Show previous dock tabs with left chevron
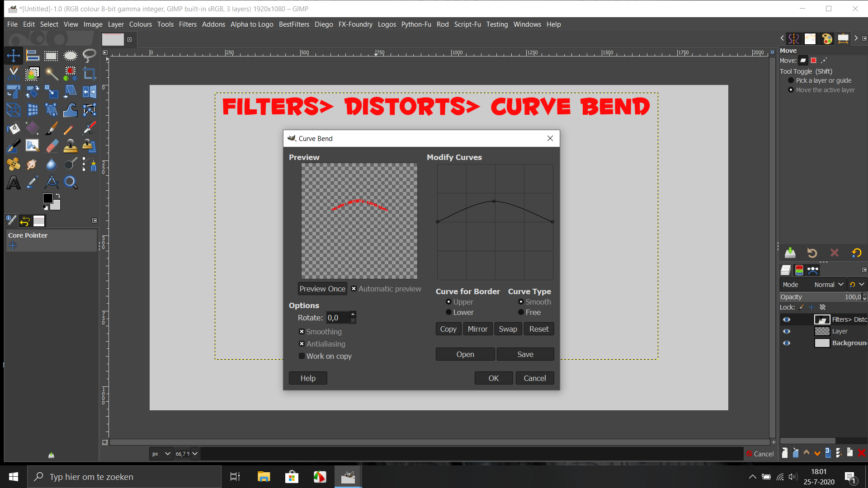This screenshot has height=488, width=868. click(782, 38)
